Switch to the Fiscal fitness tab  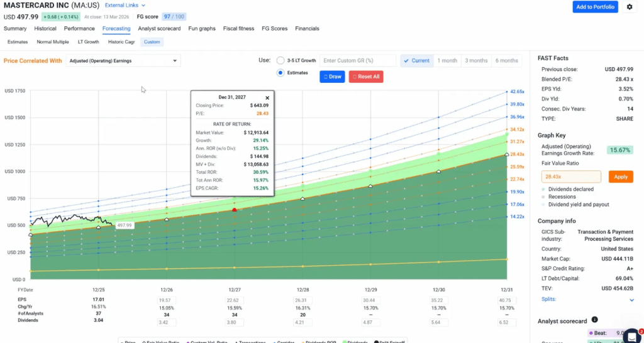(x=238, y=28)
